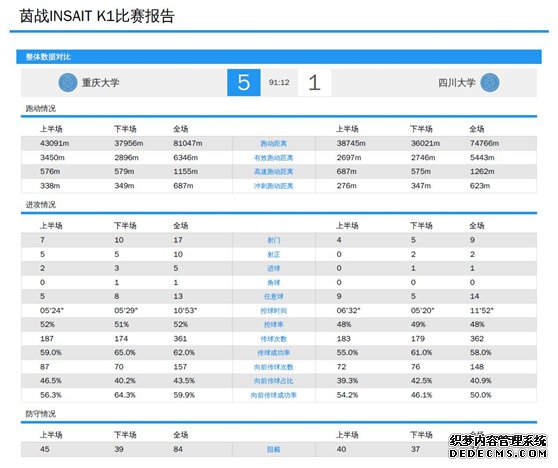
Task: Click the 向前传球占比 link
Action: pos(273,381)
